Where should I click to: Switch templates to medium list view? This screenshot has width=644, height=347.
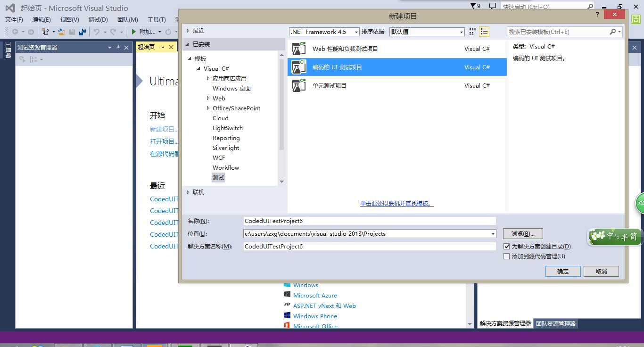[x=484, y=32]
